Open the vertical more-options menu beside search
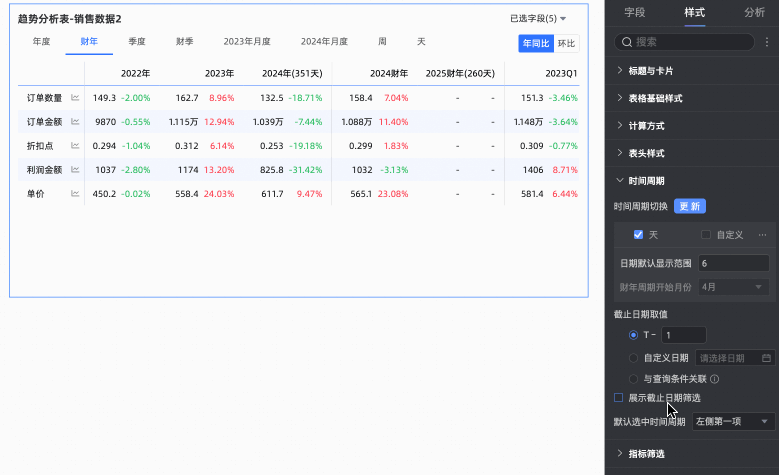This screenshot has width=779, height=475. click(x=767, y=42)
